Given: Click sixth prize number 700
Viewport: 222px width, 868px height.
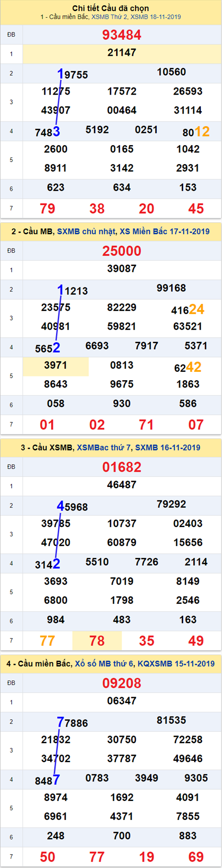Looking at the screenshot, I should point(122,836).
